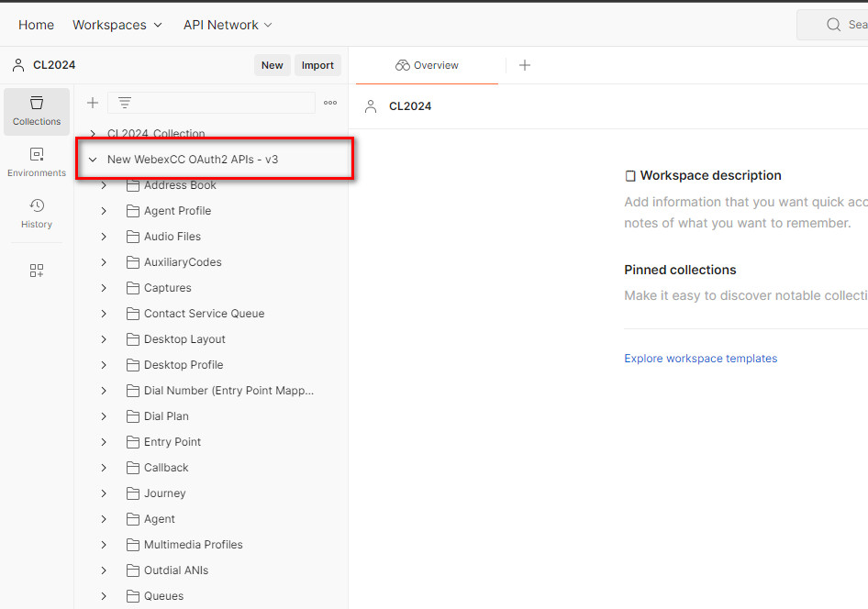
Task: Open the three-dot collections options menu
Action: coord(330,103)
